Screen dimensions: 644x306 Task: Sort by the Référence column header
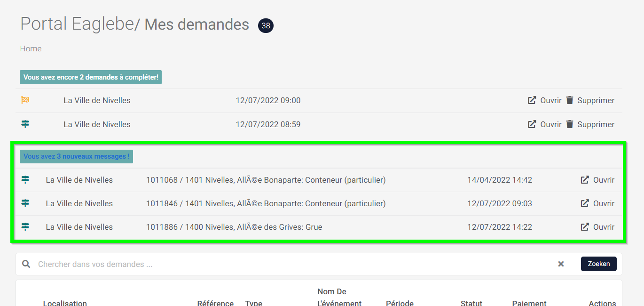(x=215, y=303)
